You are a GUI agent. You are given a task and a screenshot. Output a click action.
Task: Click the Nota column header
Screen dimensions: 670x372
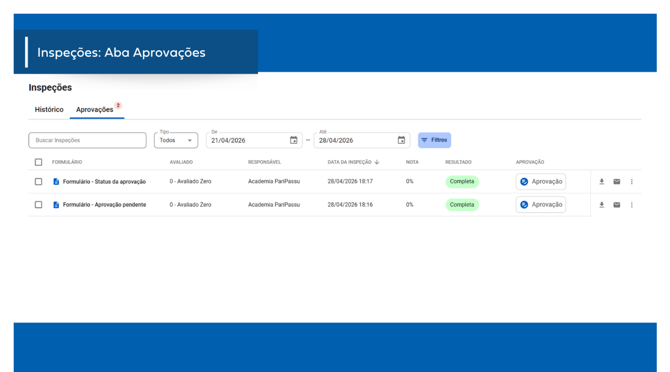click(x=412, y=162)
